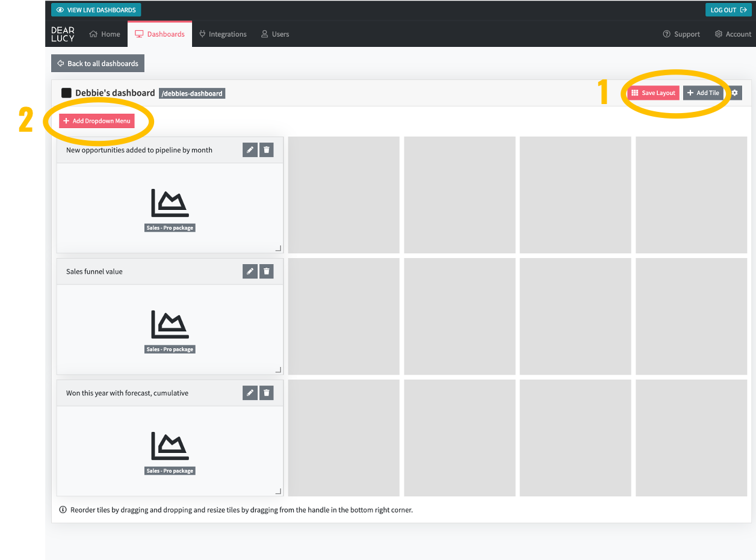This screenshot has height=560, width=756.
Task: Click Sales - Pro package label in New opportunities tile
Action: pos(170,228)
